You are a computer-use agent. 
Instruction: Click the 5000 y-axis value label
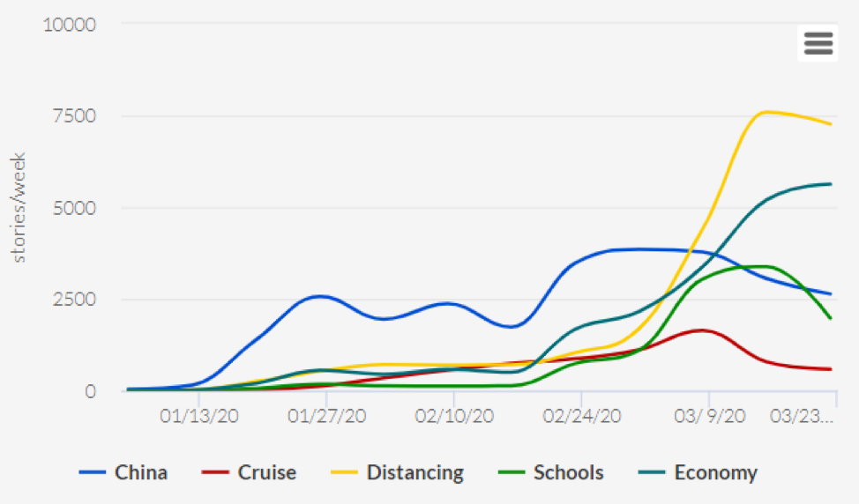click(74, 208)
